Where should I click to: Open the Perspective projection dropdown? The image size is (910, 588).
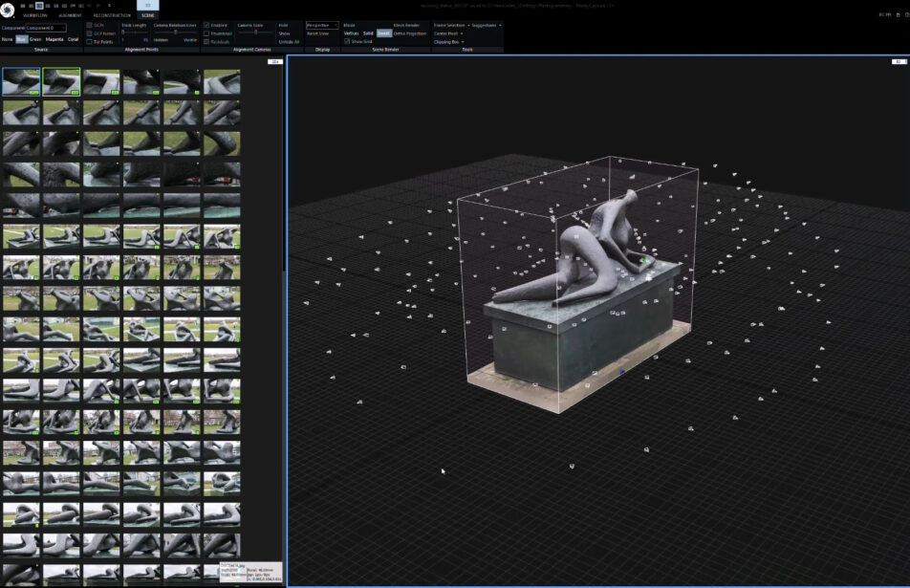pos(322,25)
